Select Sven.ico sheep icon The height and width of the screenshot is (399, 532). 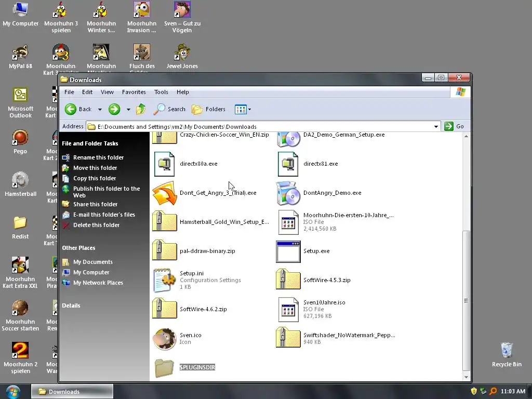[165, 339]
